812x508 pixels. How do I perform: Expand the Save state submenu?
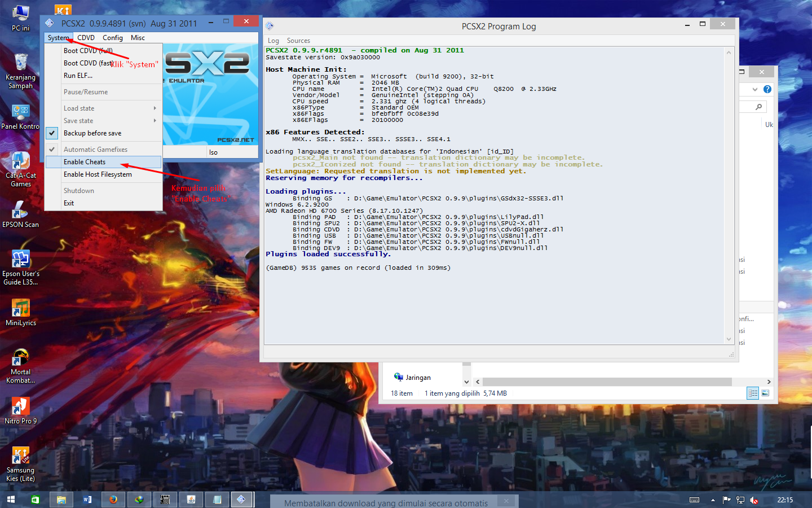point(103,121)
